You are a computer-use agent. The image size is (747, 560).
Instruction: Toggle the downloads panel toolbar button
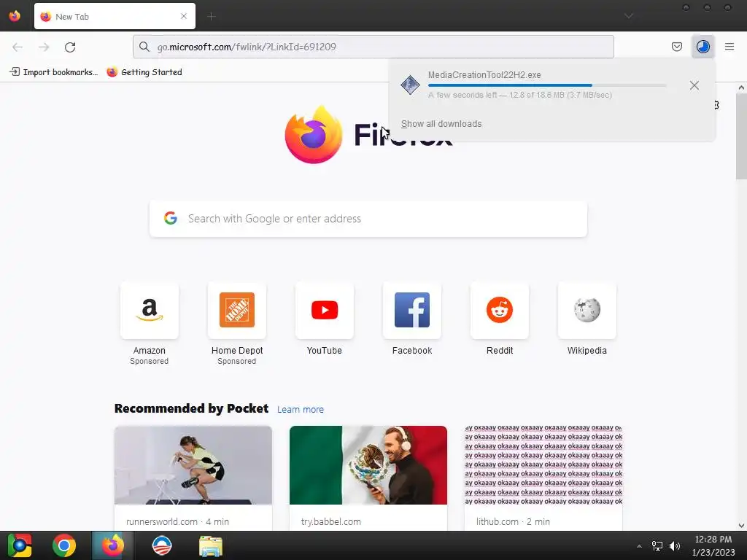pos(703,47)
